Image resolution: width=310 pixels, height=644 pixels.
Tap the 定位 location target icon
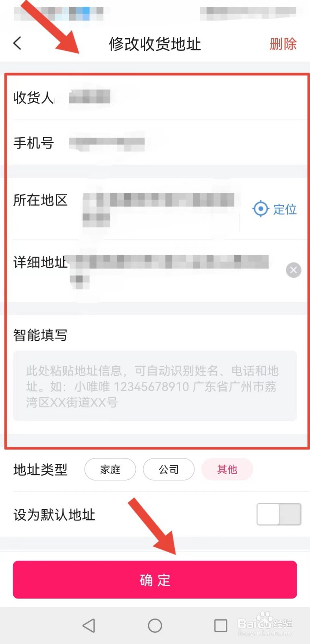(260, 208)
